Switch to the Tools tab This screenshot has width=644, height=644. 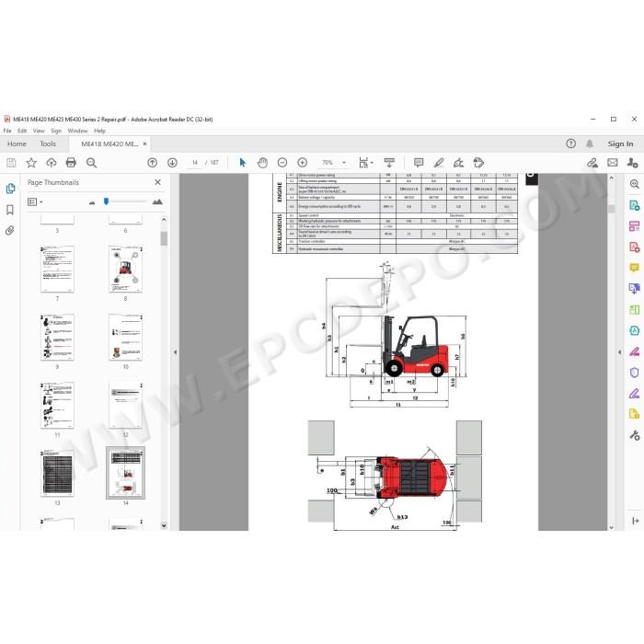[48, 144]
